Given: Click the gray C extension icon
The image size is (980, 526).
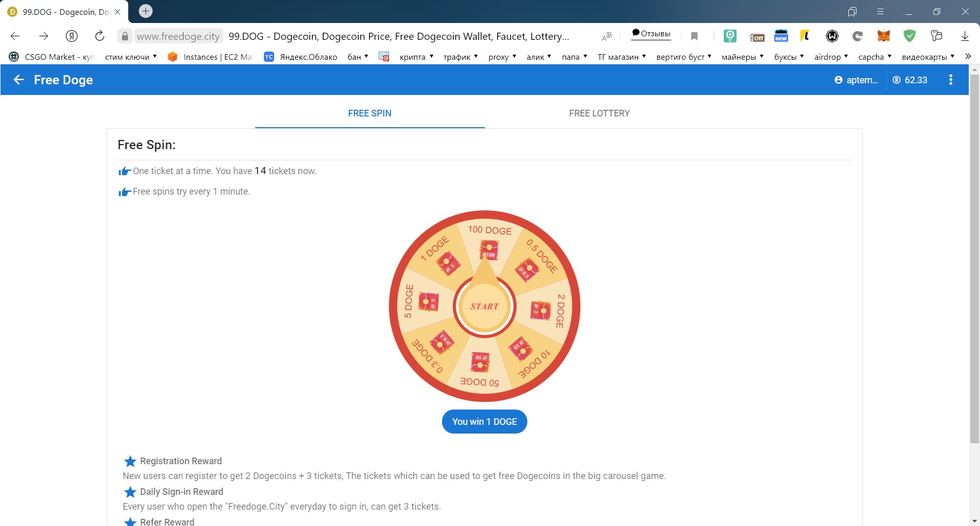Looking at the screenshot, I should [857, 36].
